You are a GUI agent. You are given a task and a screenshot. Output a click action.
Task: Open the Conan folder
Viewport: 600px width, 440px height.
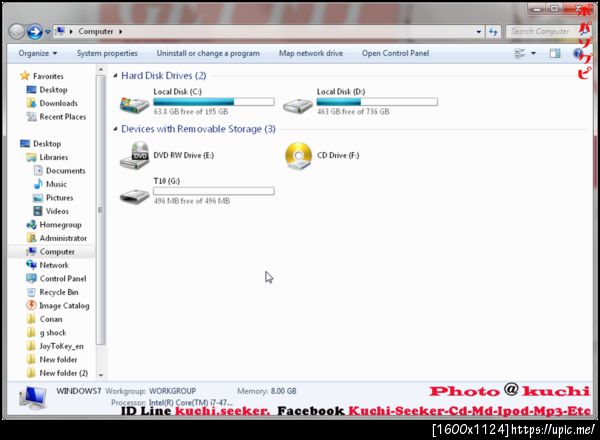pos(44,319)
